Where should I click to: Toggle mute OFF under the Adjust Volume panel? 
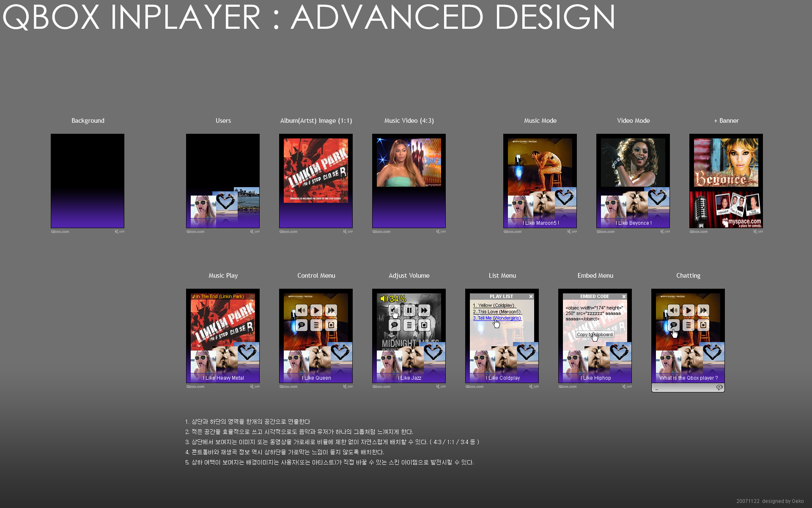441,387
